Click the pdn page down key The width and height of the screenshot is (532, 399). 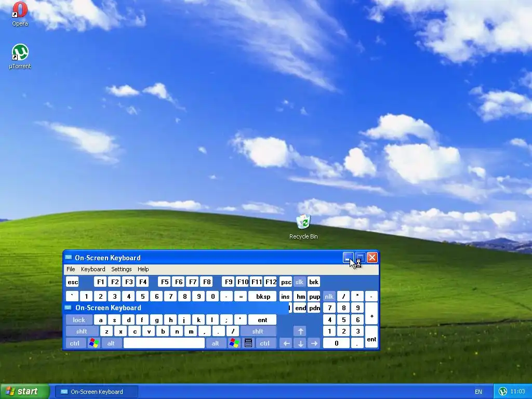pyautogui.click(x=314, y=308)
